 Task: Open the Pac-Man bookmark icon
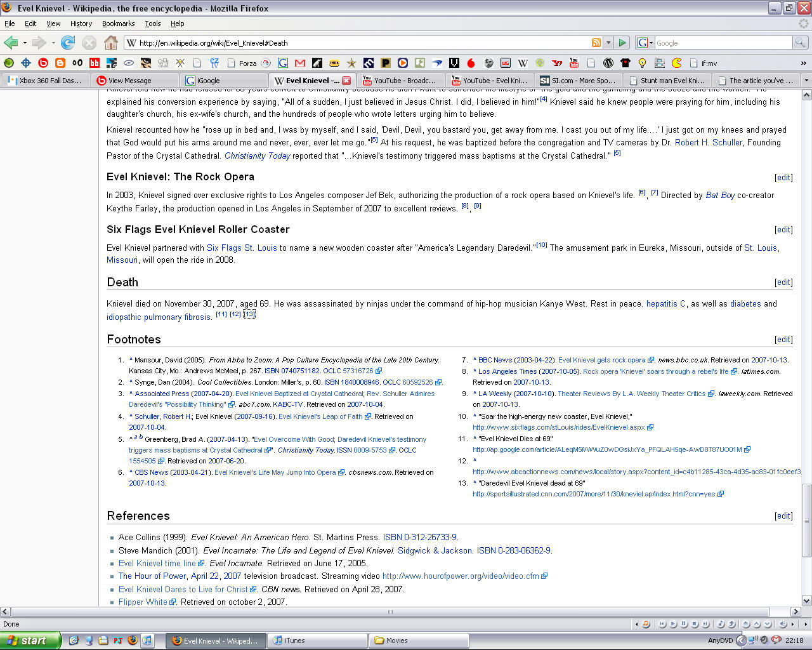[677, 63]
